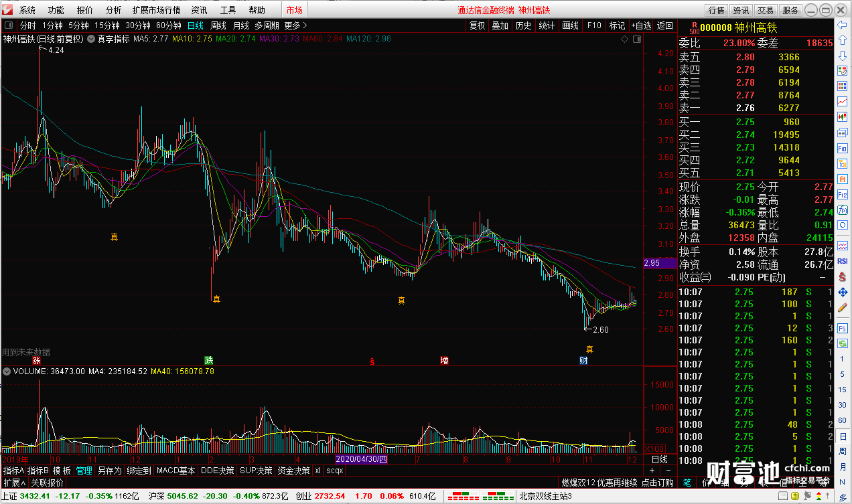Select the 模板 template tab
This screenshot has width=852, height=504.
62,471
